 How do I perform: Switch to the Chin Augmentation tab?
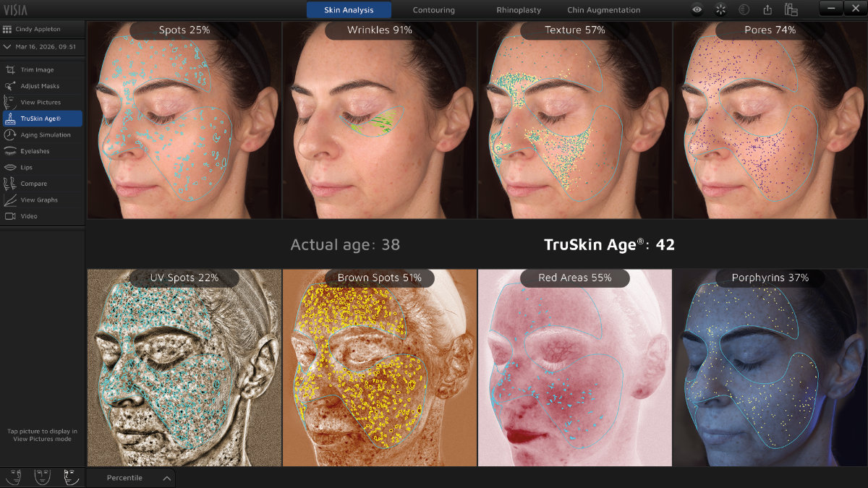point(603,10)
